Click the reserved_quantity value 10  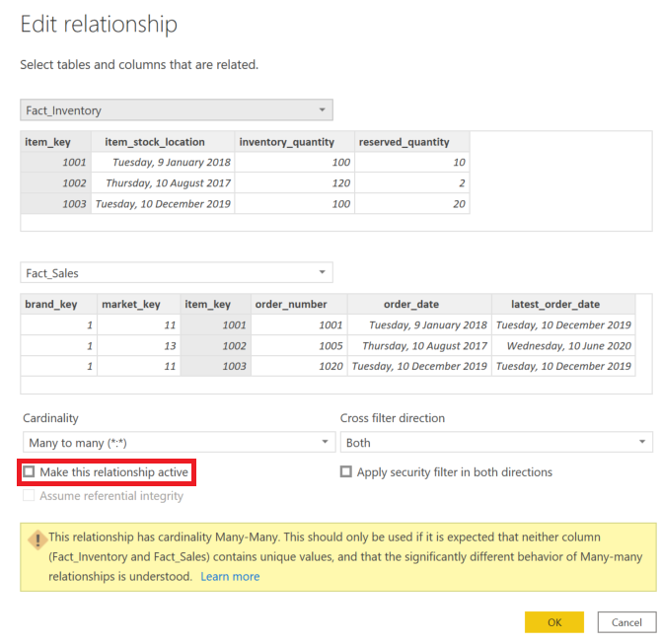412,163
